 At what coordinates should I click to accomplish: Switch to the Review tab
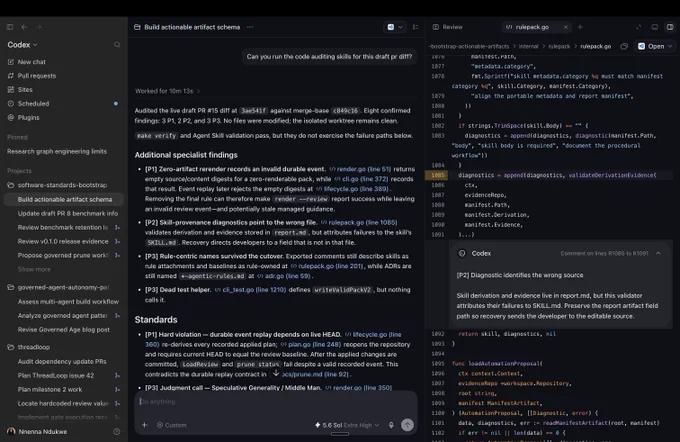tap(448, 27)
